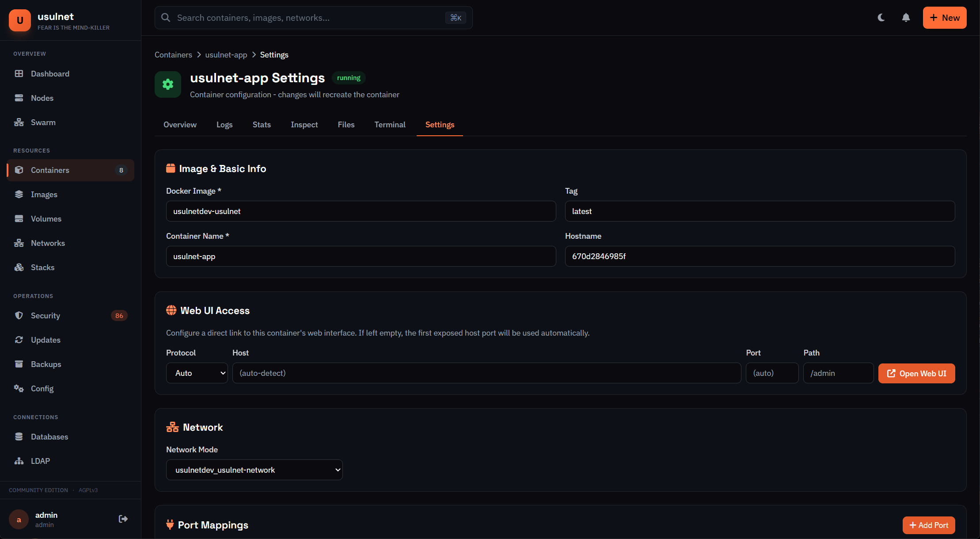The image size is (980, 539).
Task: Click the notifications bell icon
Action: pos(906,17)
